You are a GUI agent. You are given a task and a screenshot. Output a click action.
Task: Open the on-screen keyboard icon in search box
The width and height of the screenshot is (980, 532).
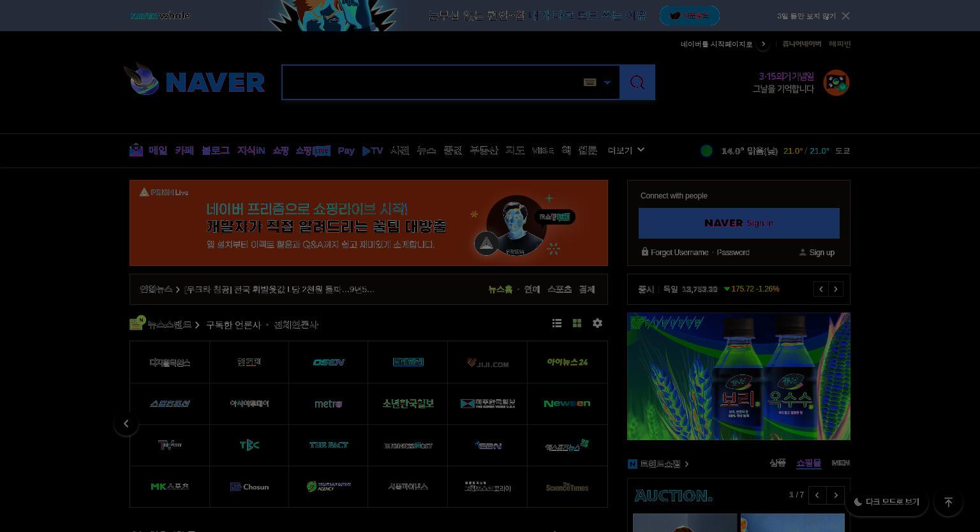(x=590, y=82)
